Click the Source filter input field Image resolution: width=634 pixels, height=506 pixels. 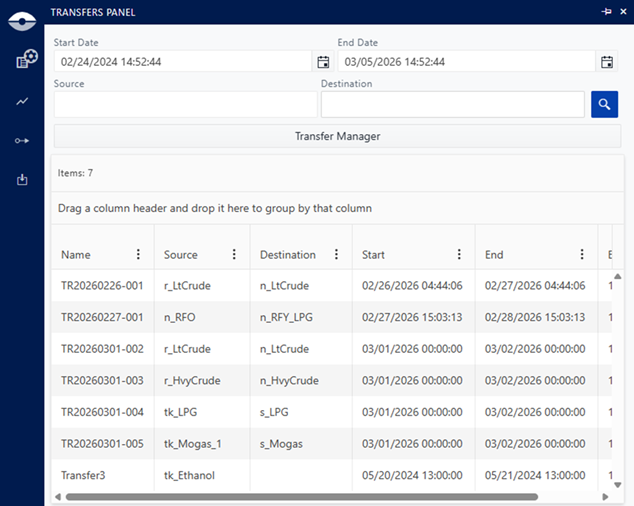point(185,104)
